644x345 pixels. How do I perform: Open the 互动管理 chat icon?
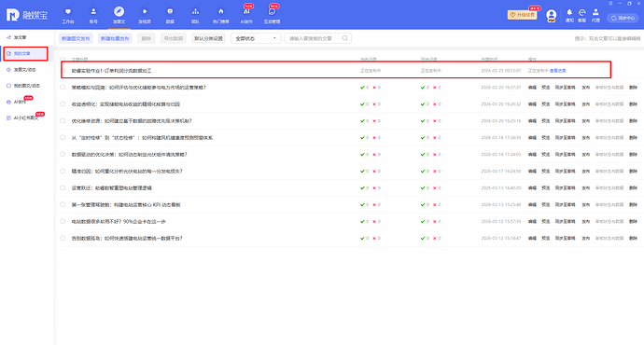272,12
